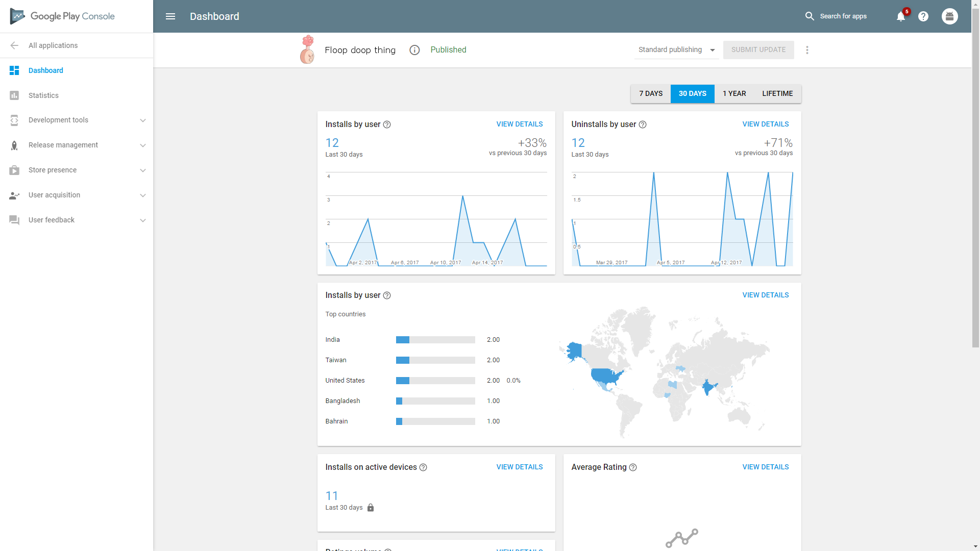The width and height of the screenshot is (980, 551).
Task: Select the 30 DAYS time range toggle
Action: pos(693,93)
